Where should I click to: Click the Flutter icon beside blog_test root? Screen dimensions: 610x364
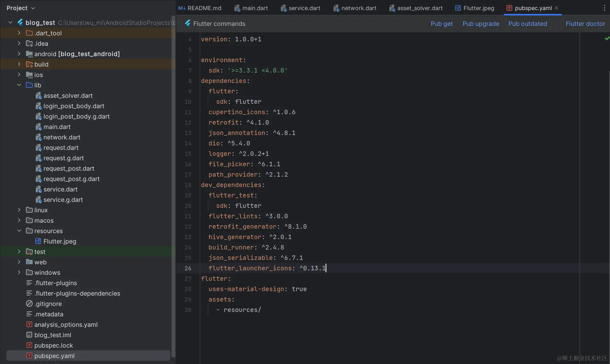(x=21, y=22)
